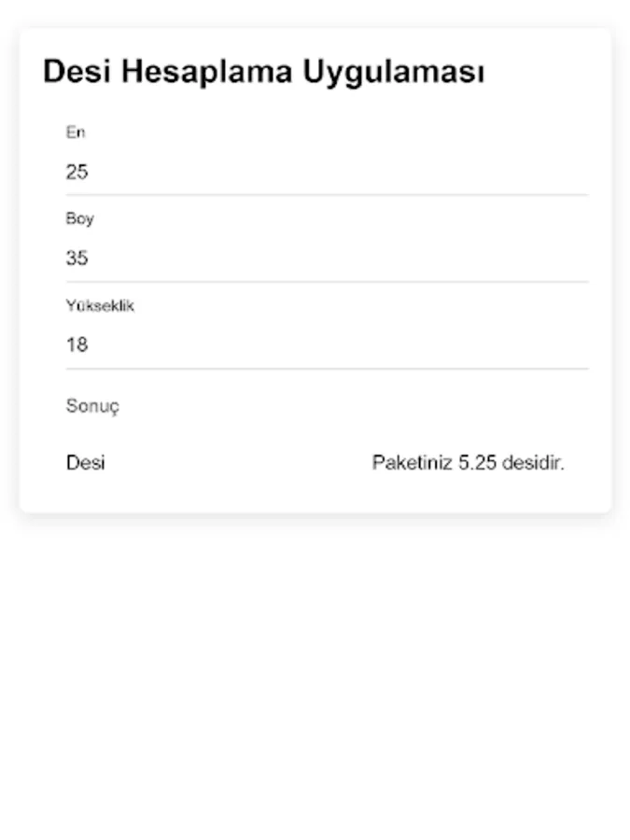
Task: Click the "Yükseklik" field label
Action: coord(100,305)
